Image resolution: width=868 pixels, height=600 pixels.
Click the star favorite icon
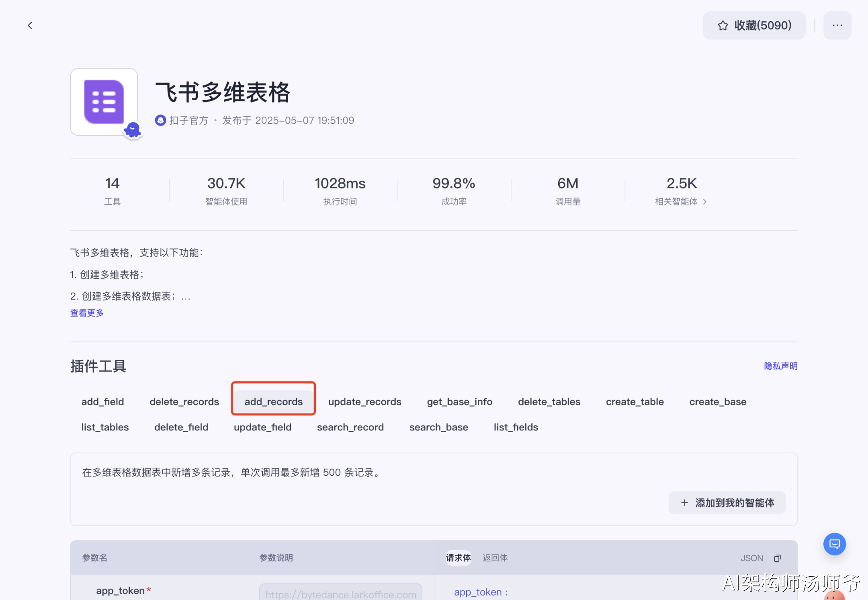pyautogui.click(x=723, y=26)
